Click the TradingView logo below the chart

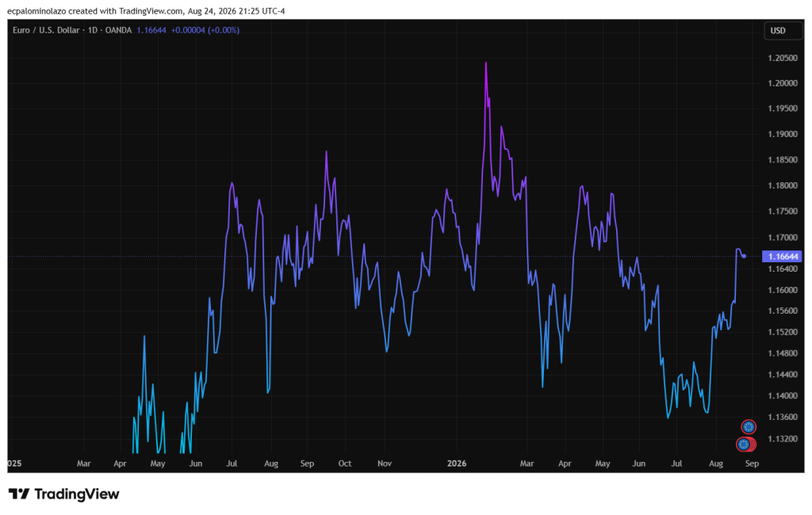click(63, 494)
